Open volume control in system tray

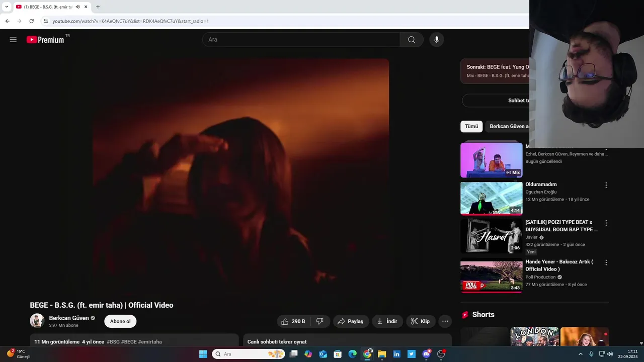[610, 354]
